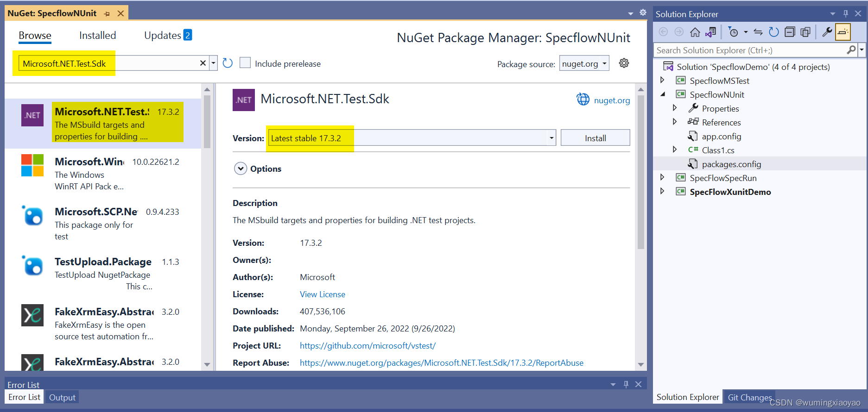Click the Solution Explorer back arrow
868x412 pixels.
click(x=663, y=32)
